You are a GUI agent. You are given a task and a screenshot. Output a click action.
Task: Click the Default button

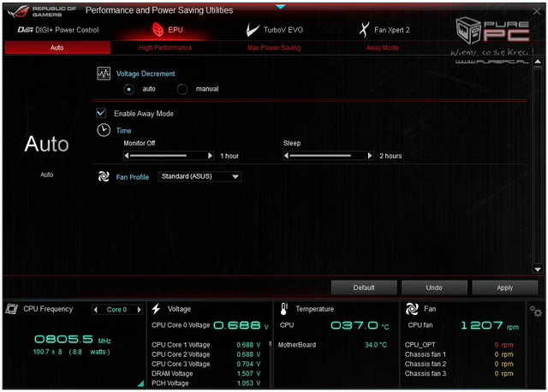pyautogui.click(x=364, y=288)
